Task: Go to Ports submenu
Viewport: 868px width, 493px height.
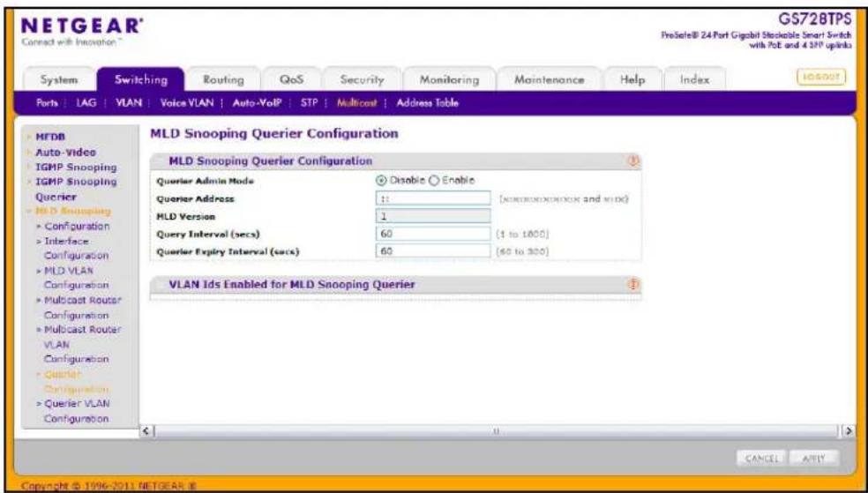Action: [x=47, y=103]
